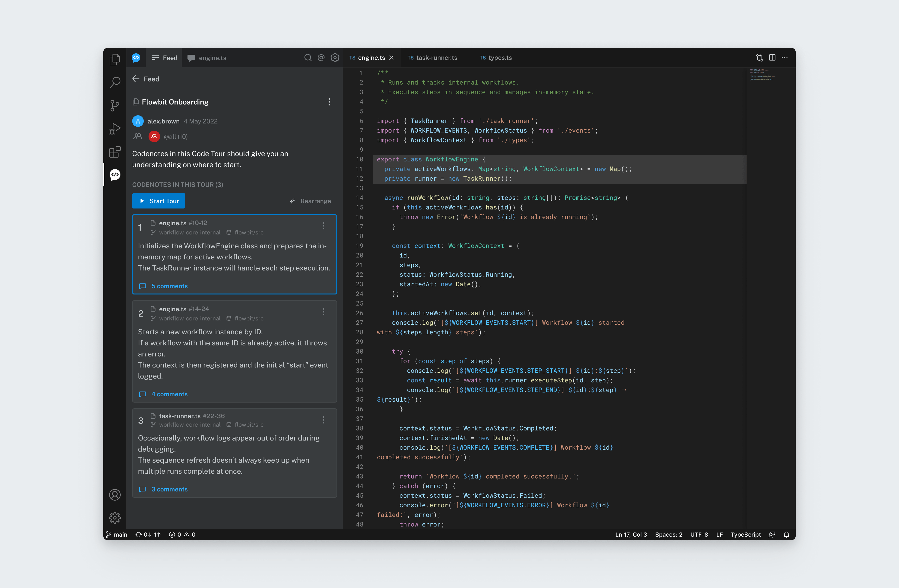Open the Search view in activity bar

[x=115, y=82]
